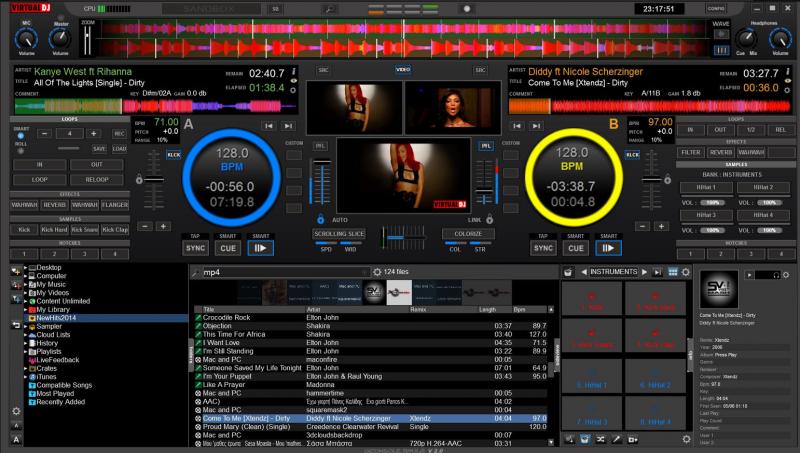The width and height of the screenshot is (800, 453).
Task: Trigger the Kick Clap sample
Action: pyautogui.click(x=115, y=230)
